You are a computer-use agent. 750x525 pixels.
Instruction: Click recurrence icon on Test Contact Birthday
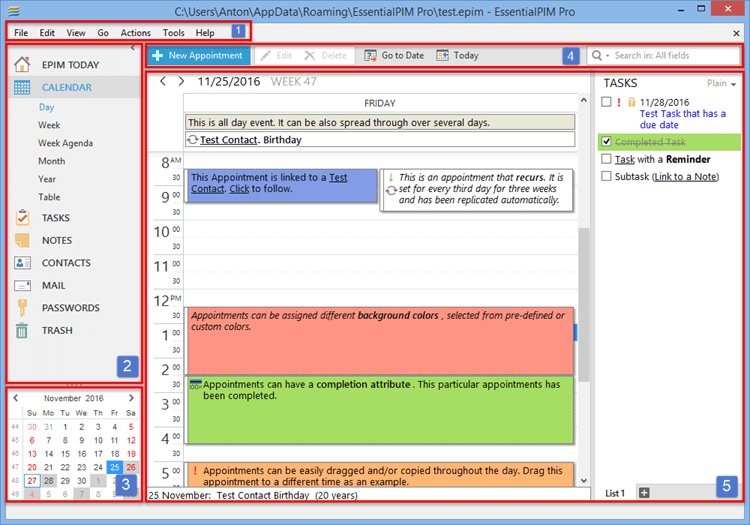coord(193,140)
